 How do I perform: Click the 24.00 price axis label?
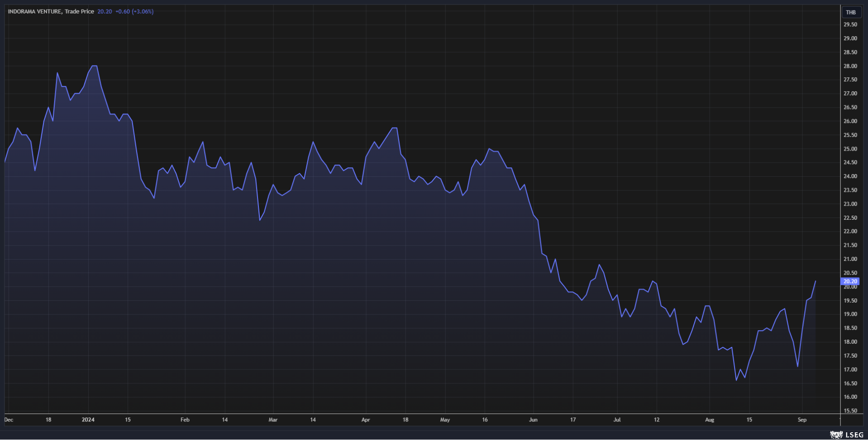(x=850, y=176)
